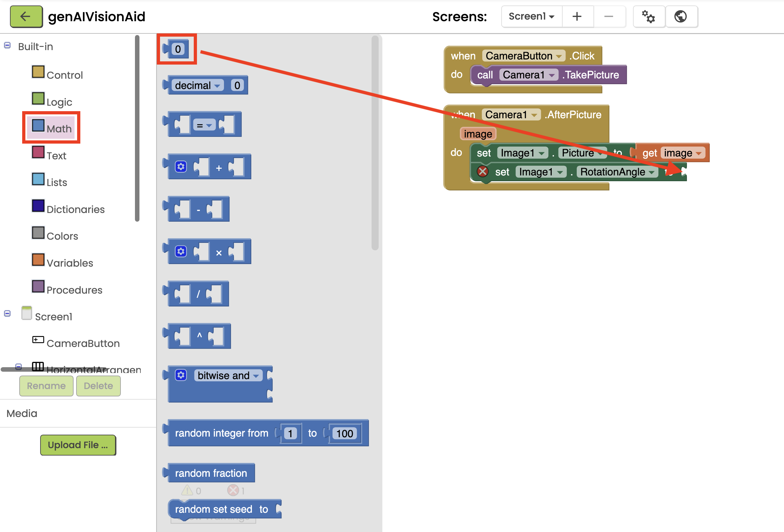Click the green back arrow button
784x532 pixels.
tap(26, 16)
